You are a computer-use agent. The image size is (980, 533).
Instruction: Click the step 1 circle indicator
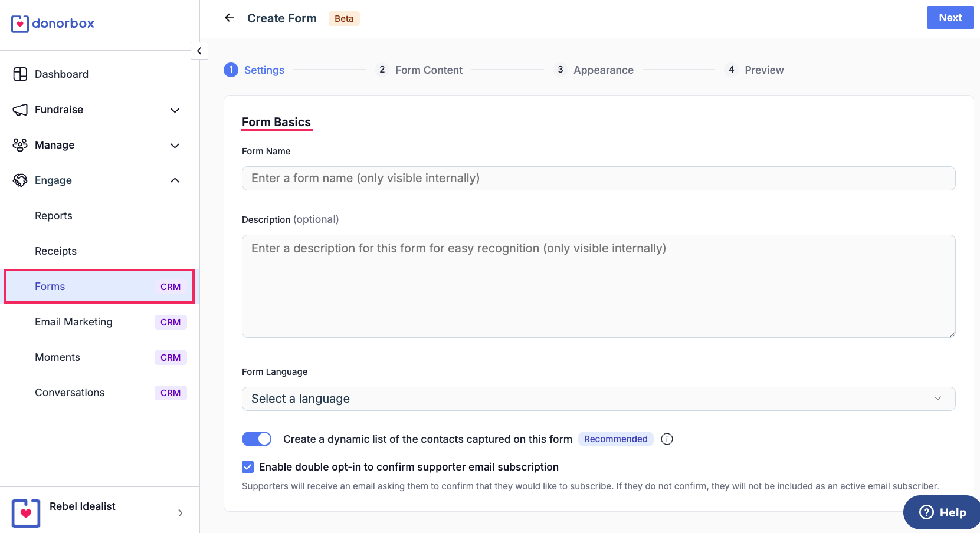pyautogui.click(x=231, y=70)
